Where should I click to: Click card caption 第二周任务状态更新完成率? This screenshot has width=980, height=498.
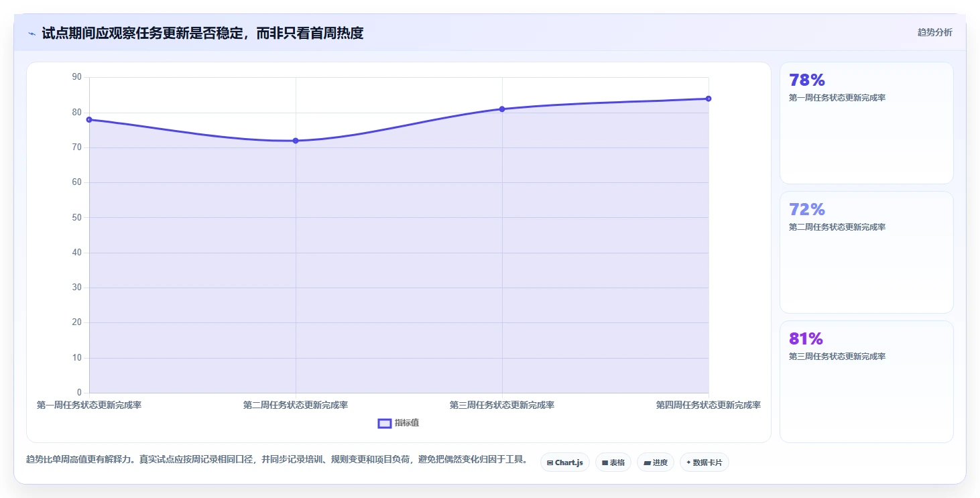point(837,227)
